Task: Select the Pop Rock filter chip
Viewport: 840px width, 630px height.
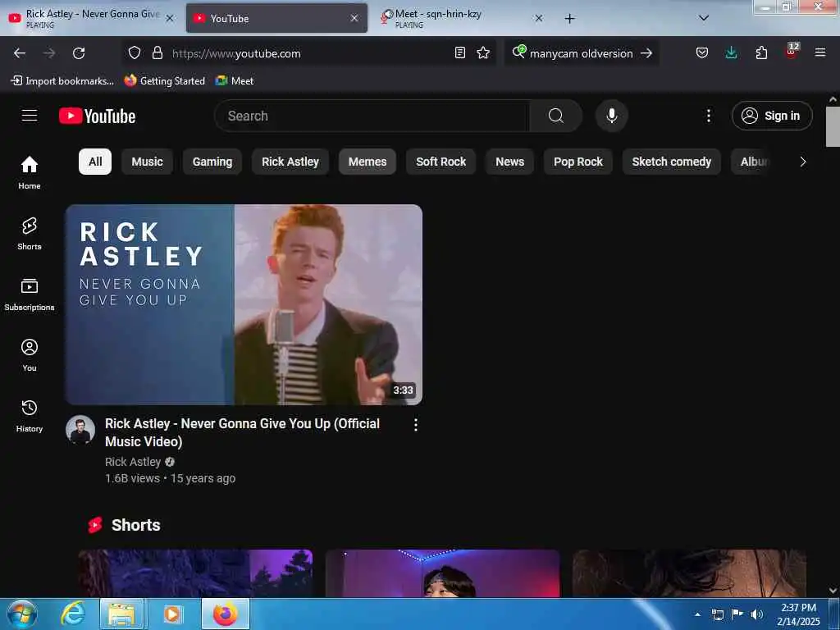Action: 578,162
